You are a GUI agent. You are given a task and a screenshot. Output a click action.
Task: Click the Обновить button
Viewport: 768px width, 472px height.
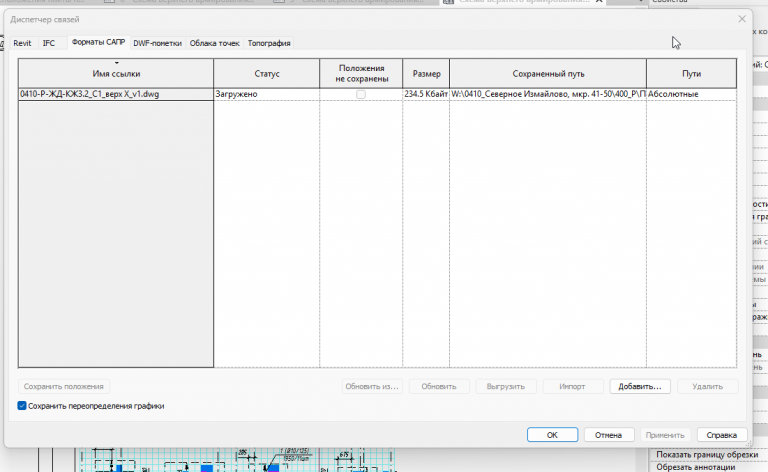439,386
